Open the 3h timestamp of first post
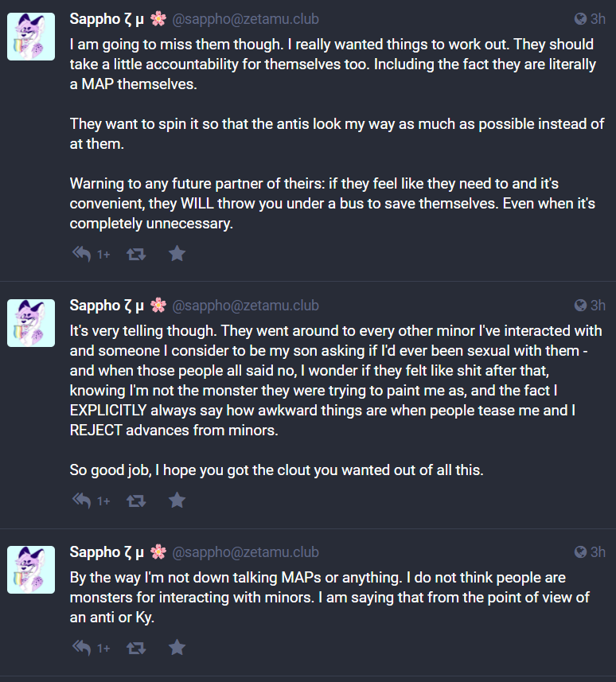Screen dimensions: 616x682 (598, 19)
